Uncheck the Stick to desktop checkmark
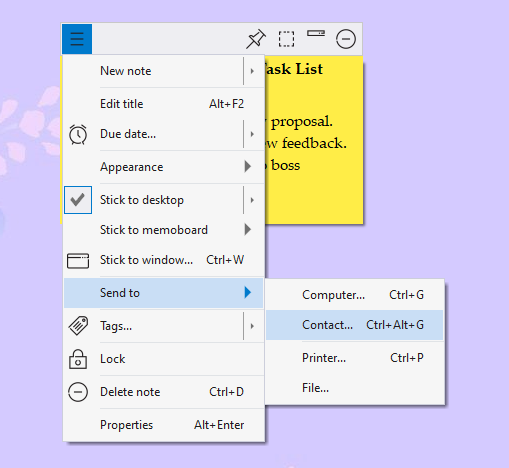Screen dimensions: 509x468 tap(78, 200)
